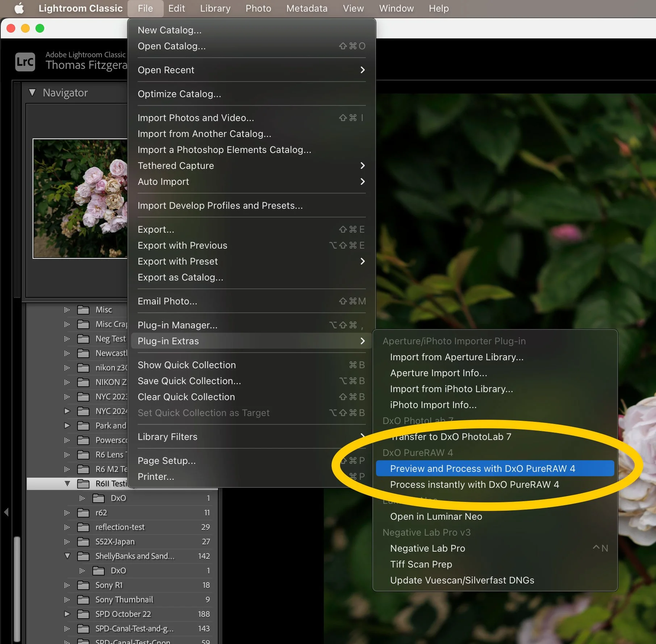Collapse the Navigator panel
The height and width of the screenshot is (644, 656).
click(x=32, y=93)
